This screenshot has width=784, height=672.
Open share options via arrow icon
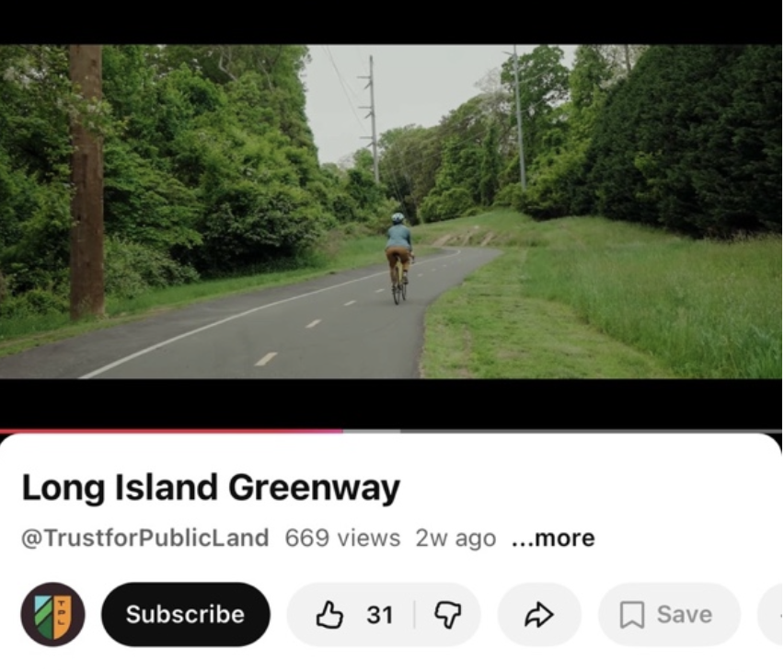(x=539, y=614)
